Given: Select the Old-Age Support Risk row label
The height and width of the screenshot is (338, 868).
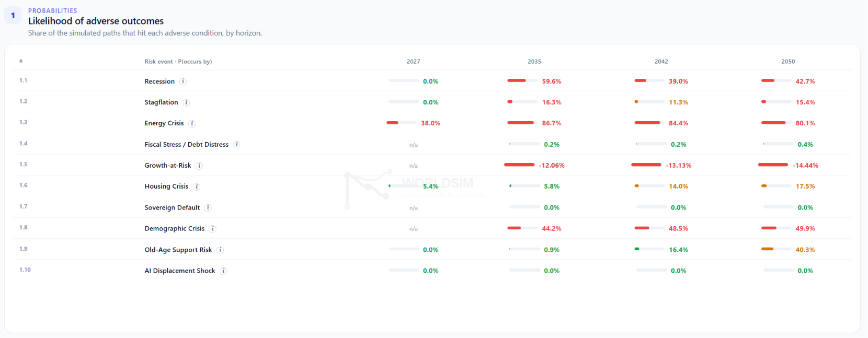Looking at the screenshot, I should point(178,250).
